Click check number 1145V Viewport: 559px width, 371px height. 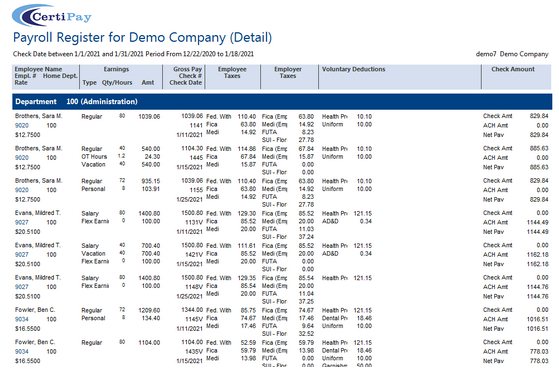point(194,319)
